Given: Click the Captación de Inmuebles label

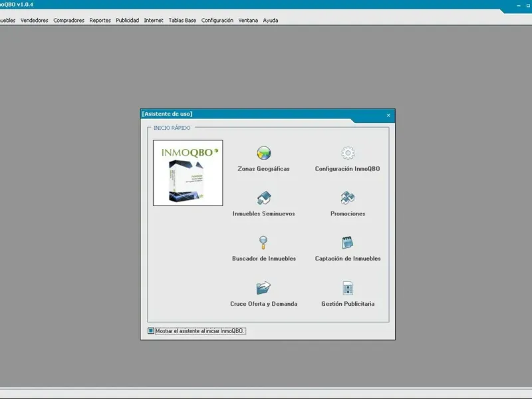Looking at the screenshot, I should tap(348, 259).
